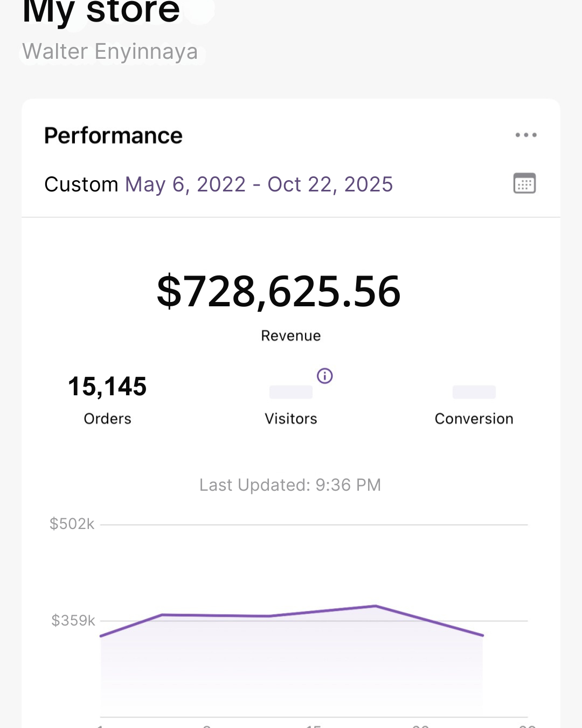Click the Performance heading
The width and height of the screenshot is (582, 728).
coord(113,135)
